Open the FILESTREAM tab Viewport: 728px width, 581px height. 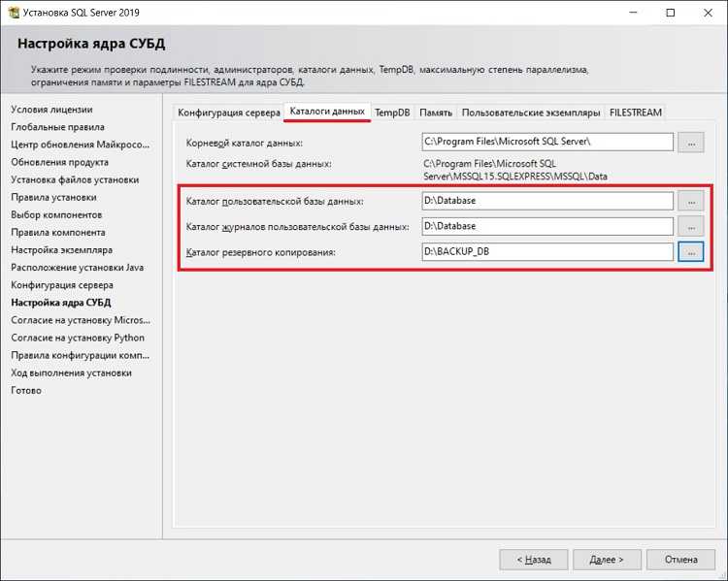(636, 113)
